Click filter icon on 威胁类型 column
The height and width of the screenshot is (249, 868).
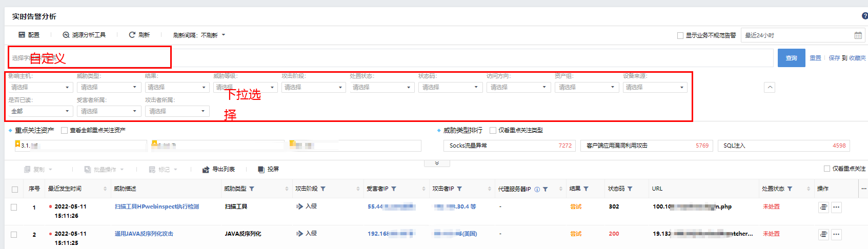click(x=252, y=189)
